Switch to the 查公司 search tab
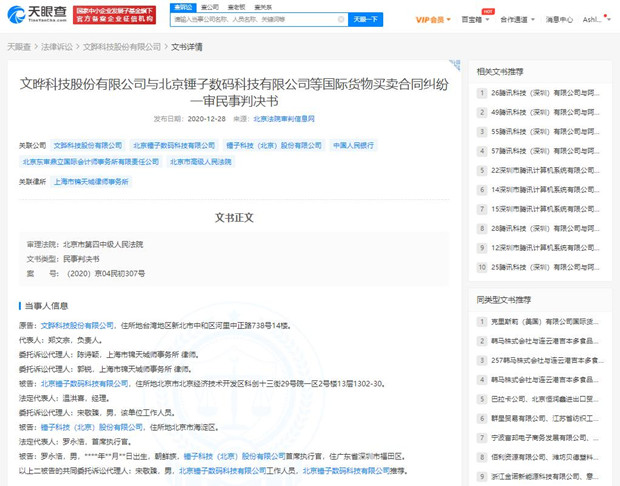This screenshot has height=486, width=620. tap(210, 7)
